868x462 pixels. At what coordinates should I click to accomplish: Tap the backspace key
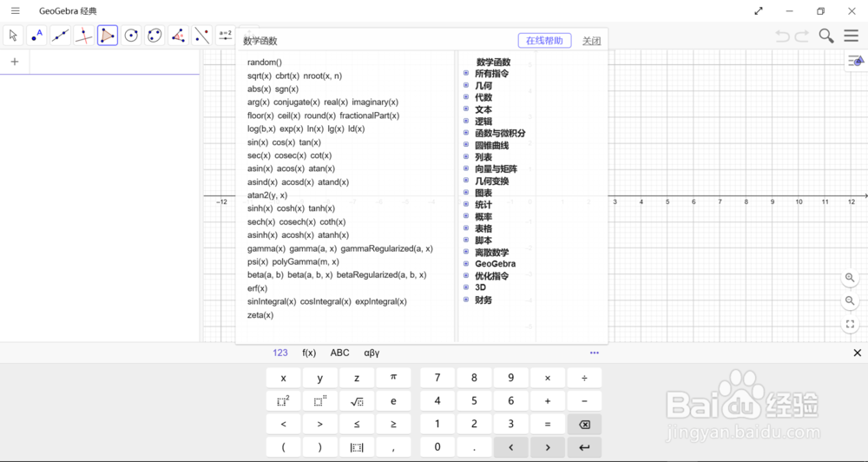[x=584, y=425]
